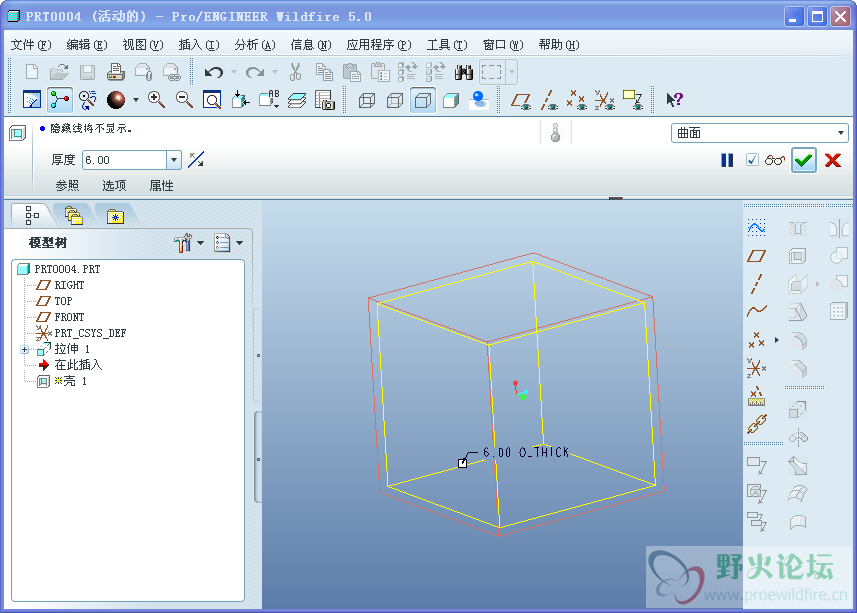Click the Zoom In magnifier

(156, 100)
